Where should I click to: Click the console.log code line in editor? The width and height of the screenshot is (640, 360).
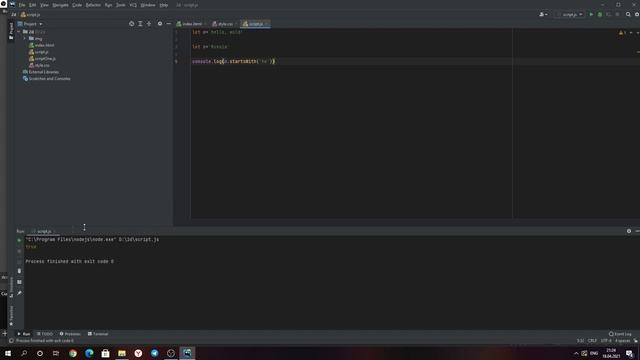tap(233, 61)
